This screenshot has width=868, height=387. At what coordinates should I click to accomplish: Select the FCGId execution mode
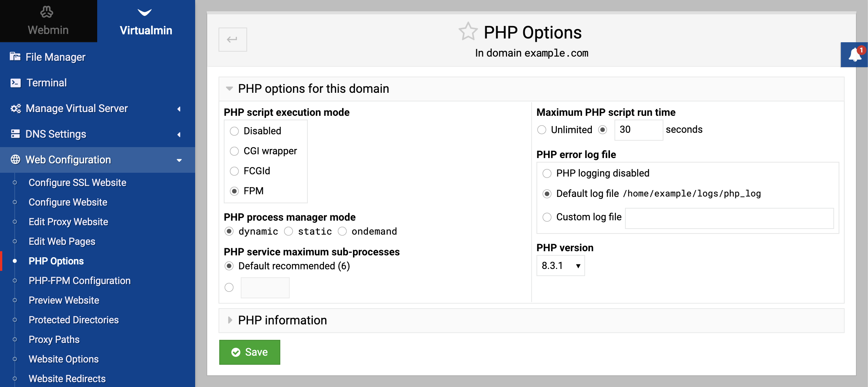pyautogui.click(x=234, y=171)
